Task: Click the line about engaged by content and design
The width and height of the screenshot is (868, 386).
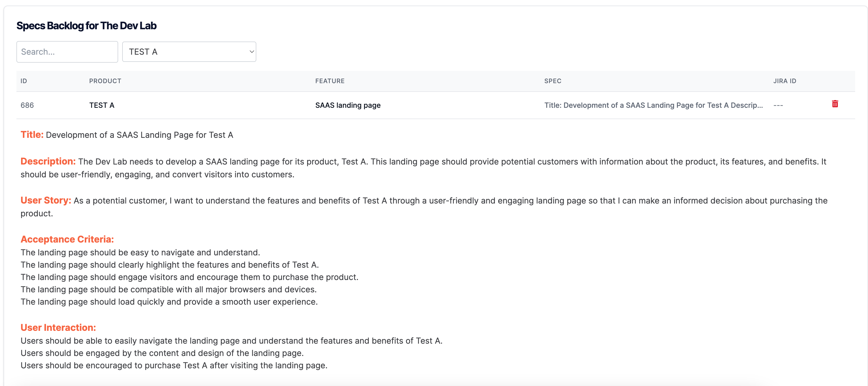Action: 162,353
